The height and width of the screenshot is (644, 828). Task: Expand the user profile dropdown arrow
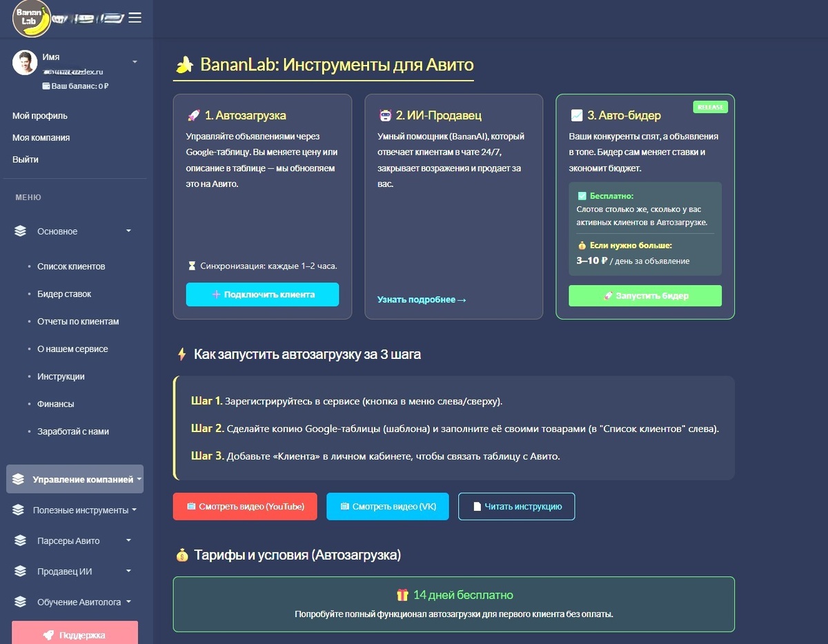click(135, 62)
